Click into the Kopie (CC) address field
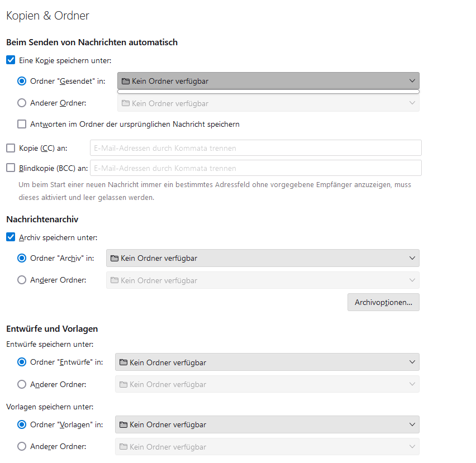This screenshot has width=476, height=463. tap(255, 148)
